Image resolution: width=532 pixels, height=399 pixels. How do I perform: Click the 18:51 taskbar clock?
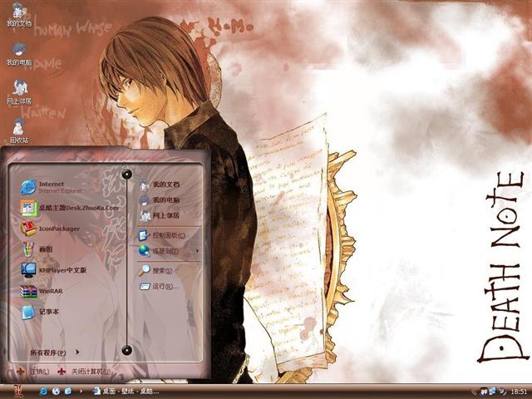coord(519,392)
